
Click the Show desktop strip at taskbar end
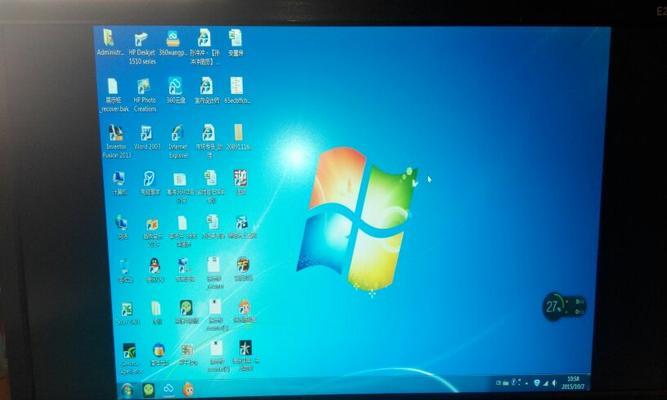[x=588, y=382]
